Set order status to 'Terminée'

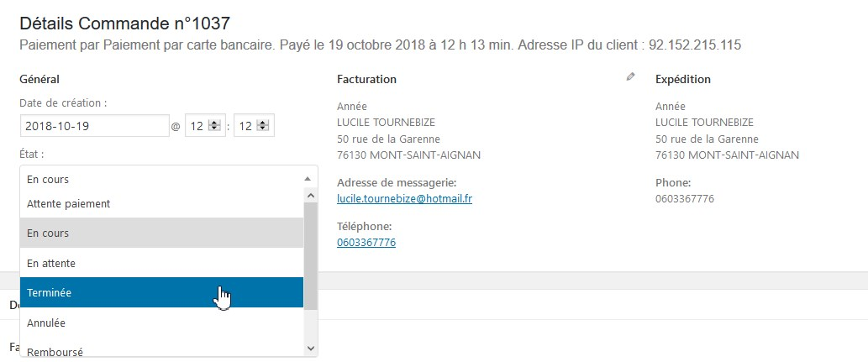coord(161,293)
